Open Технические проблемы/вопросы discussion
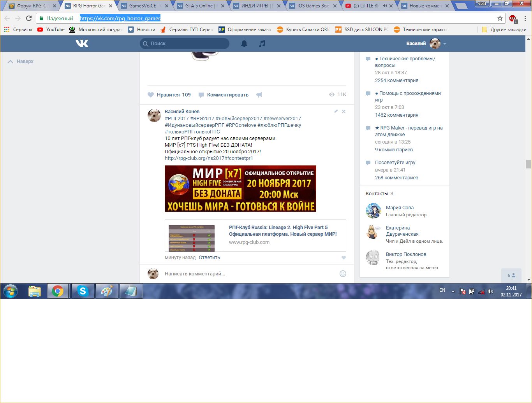Image resolution: width=532 pixels, height=403 pixels. click(x=405, y=62)
